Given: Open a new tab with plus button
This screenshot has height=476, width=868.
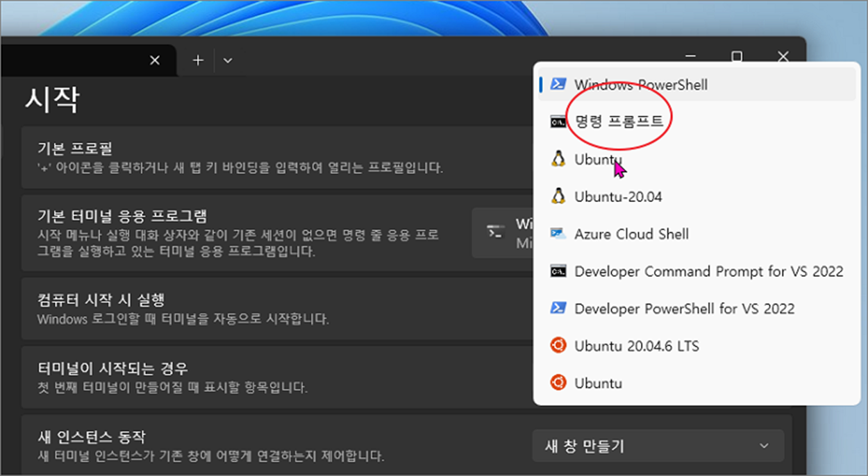Looking at the screenshot, I should point(198,60).
